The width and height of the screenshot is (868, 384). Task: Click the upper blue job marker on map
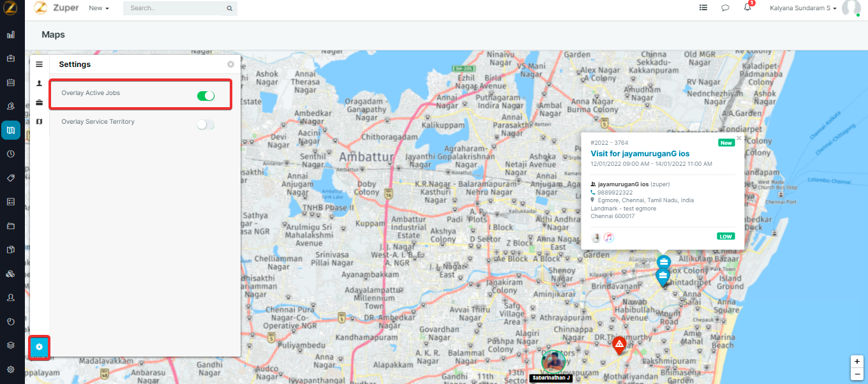click(x=664, y=262)
